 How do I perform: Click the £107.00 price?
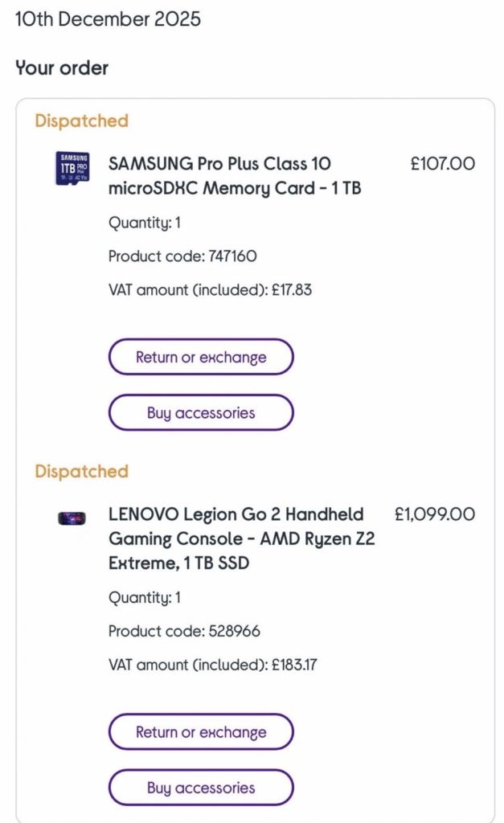(442, 164)
